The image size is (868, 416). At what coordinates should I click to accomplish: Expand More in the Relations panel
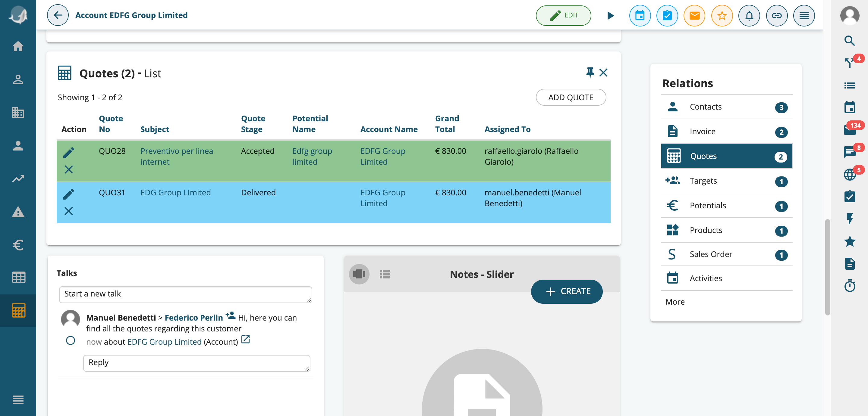point(675,302)
